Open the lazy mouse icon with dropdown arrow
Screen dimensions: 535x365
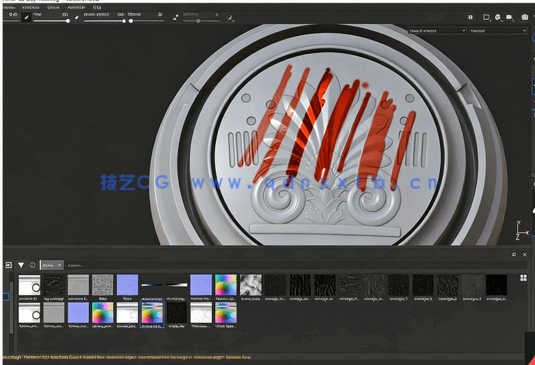point(231,18)
